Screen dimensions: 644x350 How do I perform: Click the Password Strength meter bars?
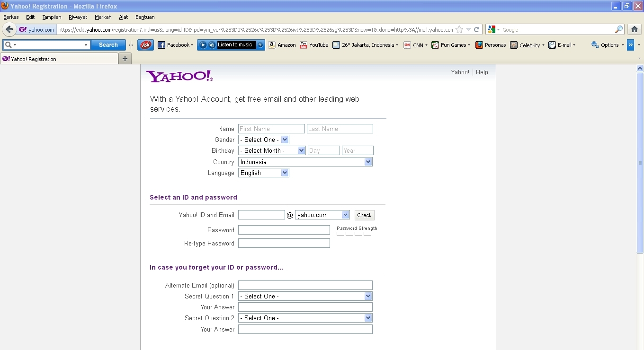tap(354, 234)
